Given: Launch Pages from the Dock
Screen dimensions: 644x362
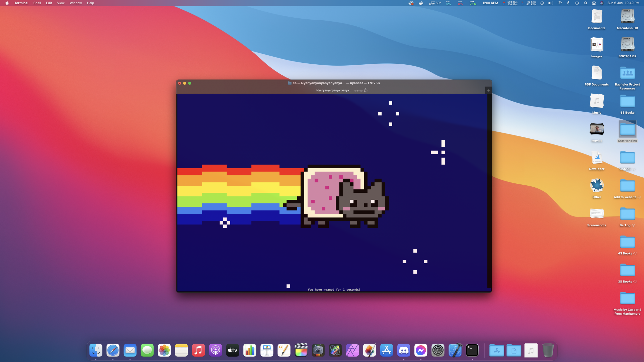Looking at the screenshot, I should click(x=284, y=350).
